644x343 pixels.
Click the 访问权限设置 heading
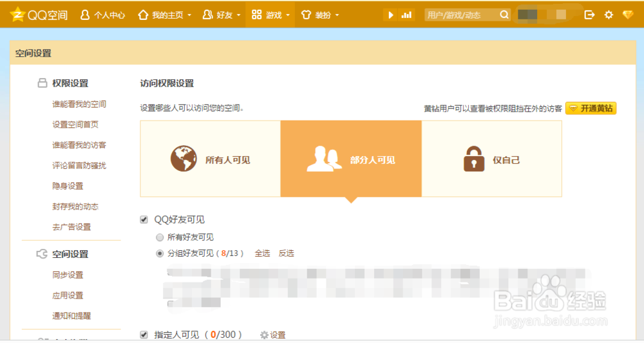[167, 83]
